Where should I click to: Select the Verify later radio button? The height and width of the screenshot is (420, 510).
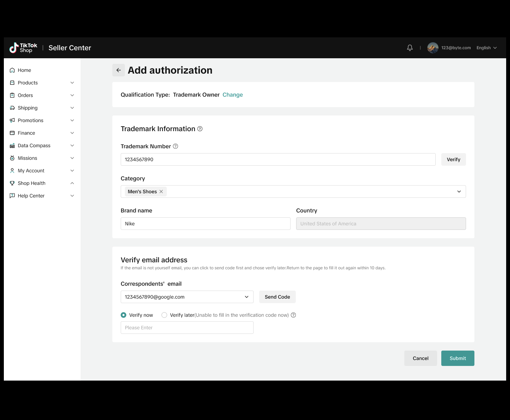tap(164, 315)
